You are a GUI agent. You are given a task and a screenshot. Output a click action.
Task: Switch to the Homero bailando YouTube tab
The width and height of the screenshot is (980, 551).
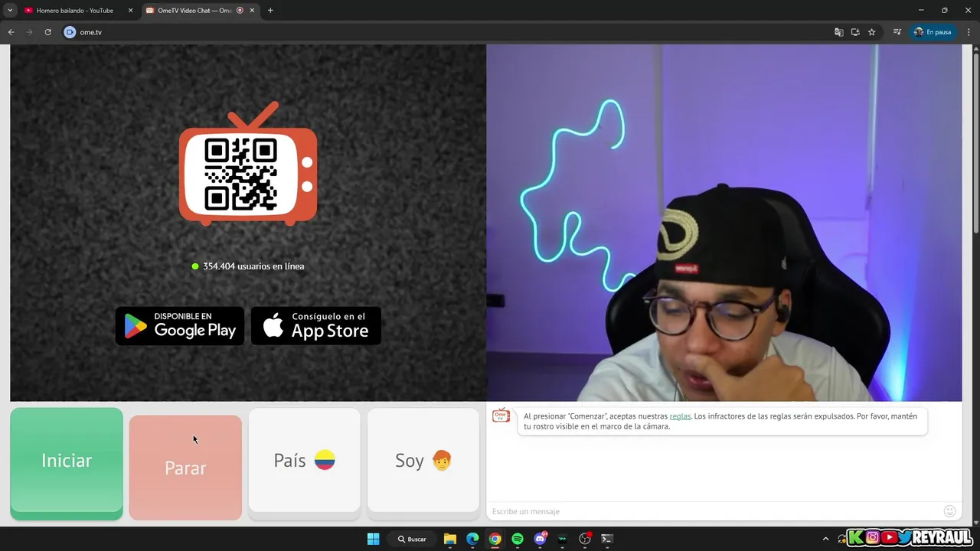tap(74, 11)
